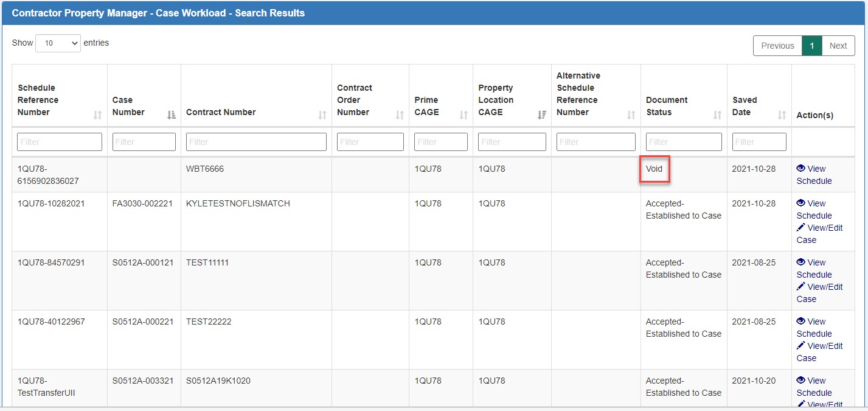Click the pencil icon to edit KYLETESTNOFLISMATCH case

(800, 228)
